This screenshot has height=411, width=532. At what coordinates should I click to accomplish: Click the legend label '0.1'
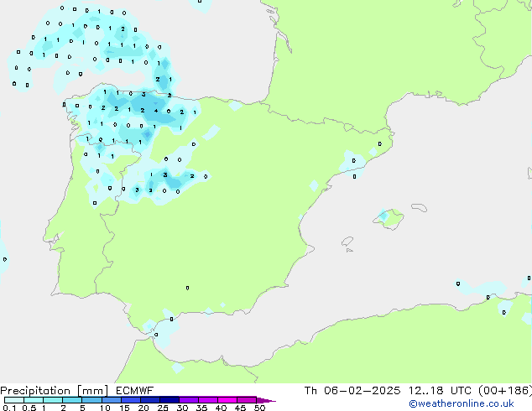tap(9, 408)
